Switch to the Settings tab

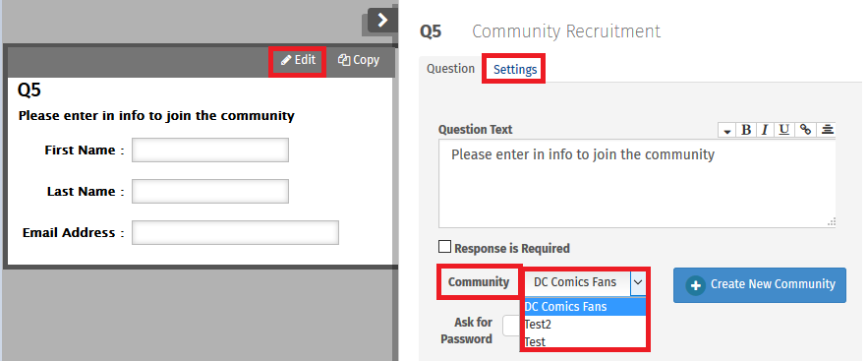click(x=515, y=69)
